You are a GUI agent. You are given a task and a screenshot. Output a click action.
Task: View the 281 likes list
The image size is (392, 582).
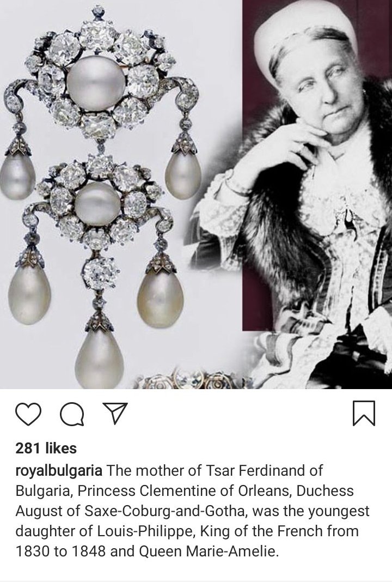point(46,448)
